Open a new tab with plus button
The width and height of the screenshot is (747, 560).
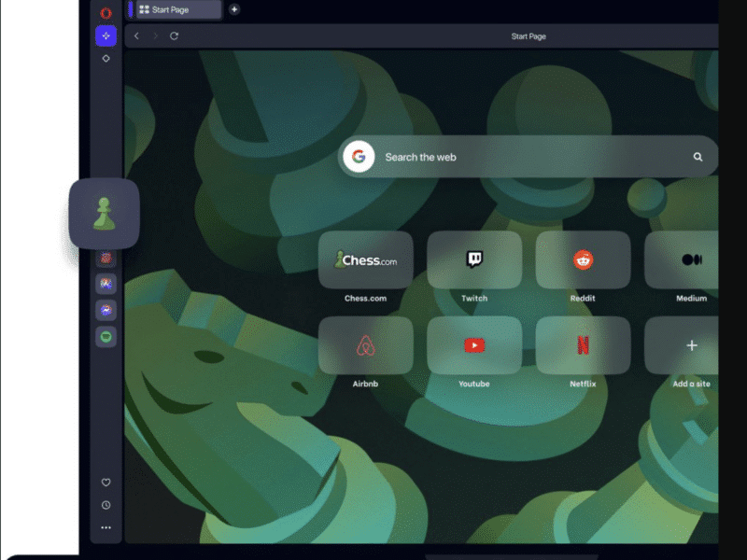click(x=234, y=9)
